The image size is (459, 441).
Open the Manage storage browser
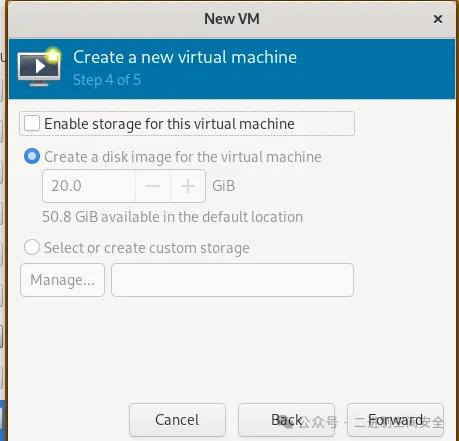tap(62, 280)
